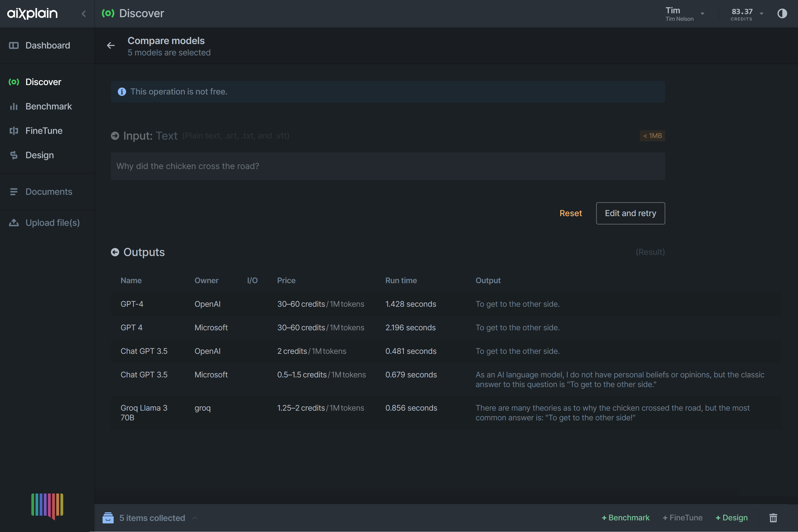Toggle the dark/light theme contrast icon
This screenshot has width=798, height=532.
[x=782, y=13]
